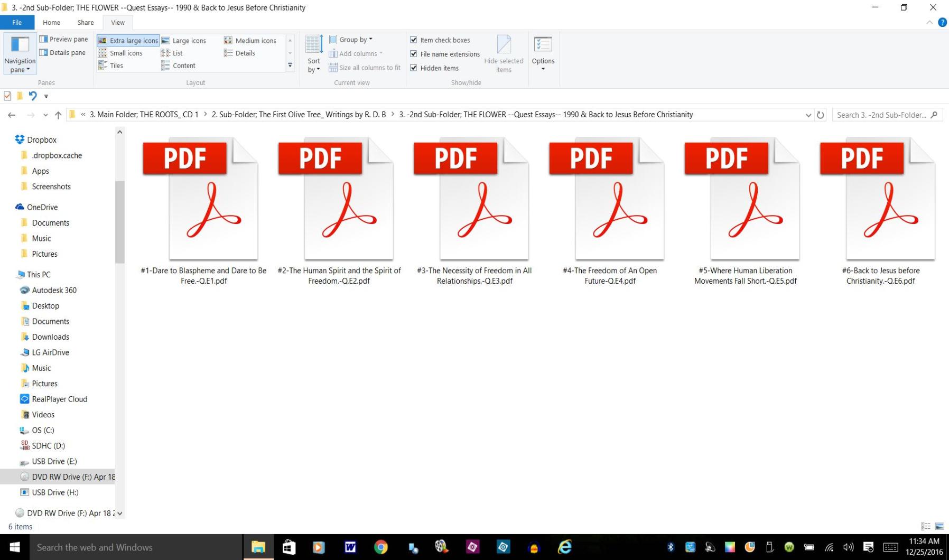Screen dimensions: 949x560
Task: Switch to large thumbnails view in status bar
Action: pos(939,527)
